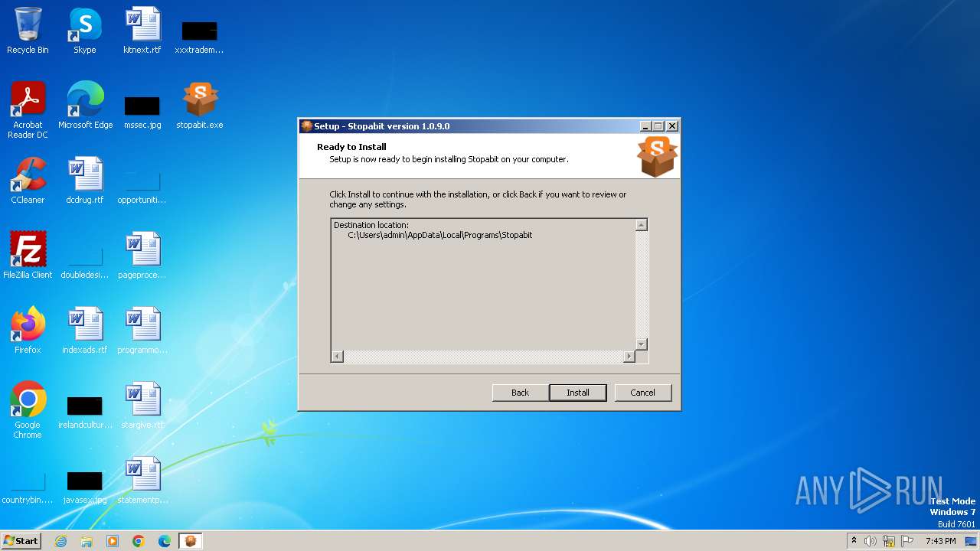Screen dimensions: 980x551
Task: Open indexads.rtf document icon
Action: point(85,331)
